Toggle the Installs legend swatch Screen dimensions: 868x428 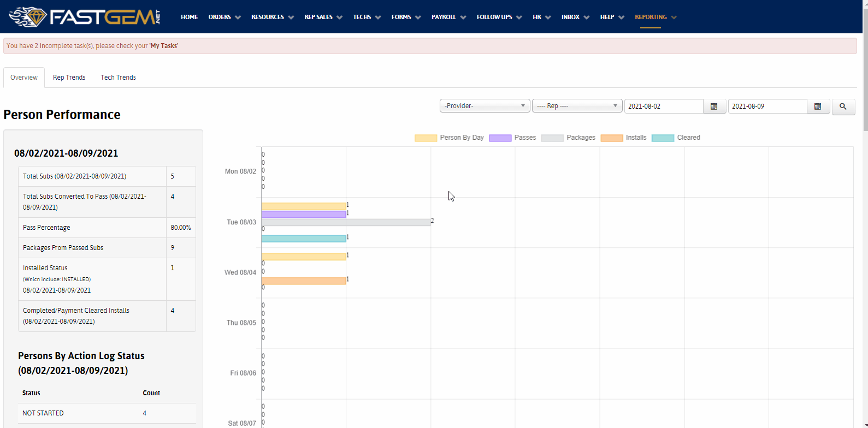611,138
